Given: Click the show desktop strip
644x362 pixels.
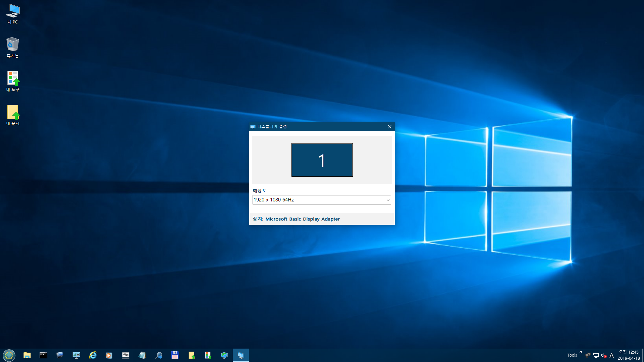Looking at the screenshot, I should (643, 355).
